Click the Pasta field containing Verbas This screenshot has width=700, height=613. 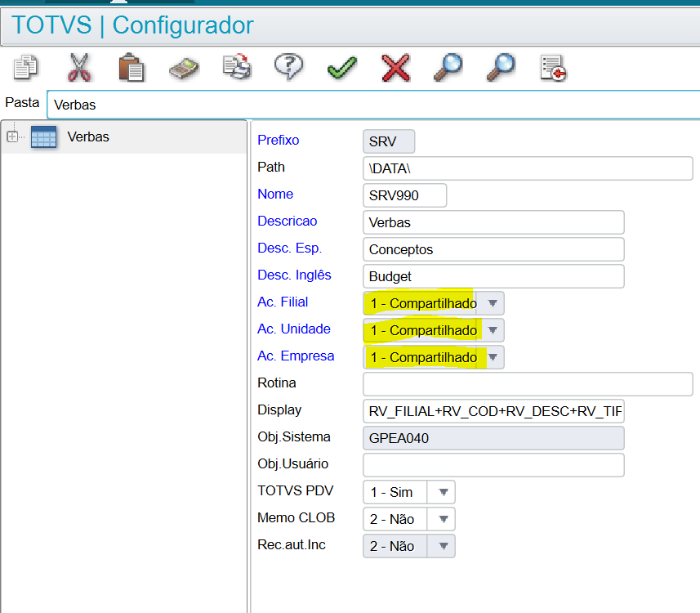pos(373,105)
